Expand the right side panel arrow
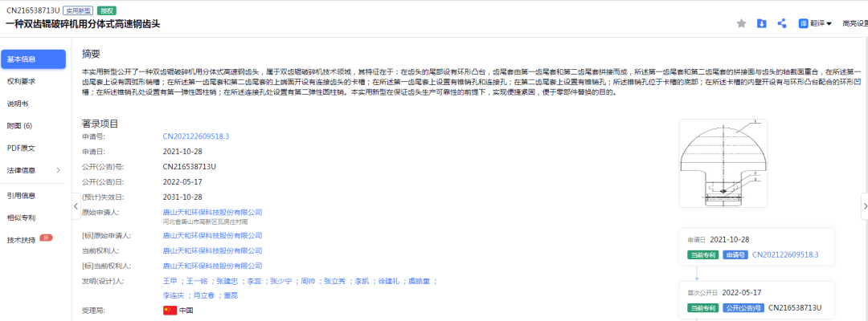Image resolution: width=868 pixels, height=321 pixels. click(863, 206)
